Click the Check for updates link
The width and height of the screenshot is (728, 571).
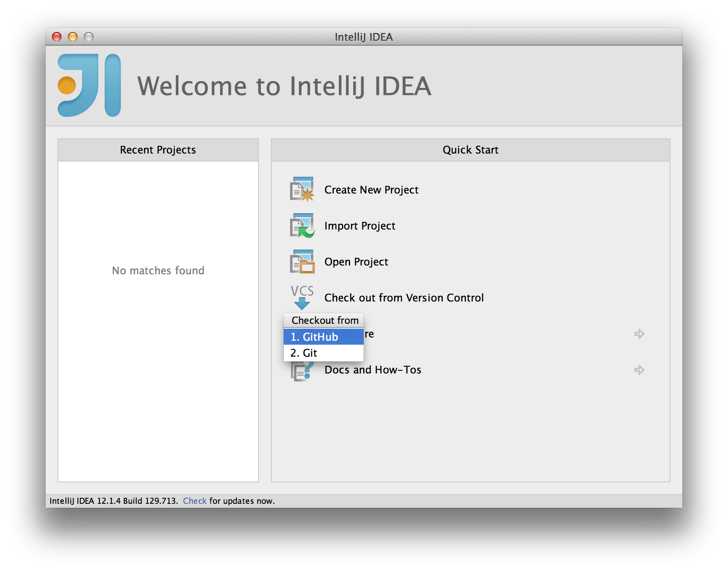pyautogui.click(x=195, y=501)
